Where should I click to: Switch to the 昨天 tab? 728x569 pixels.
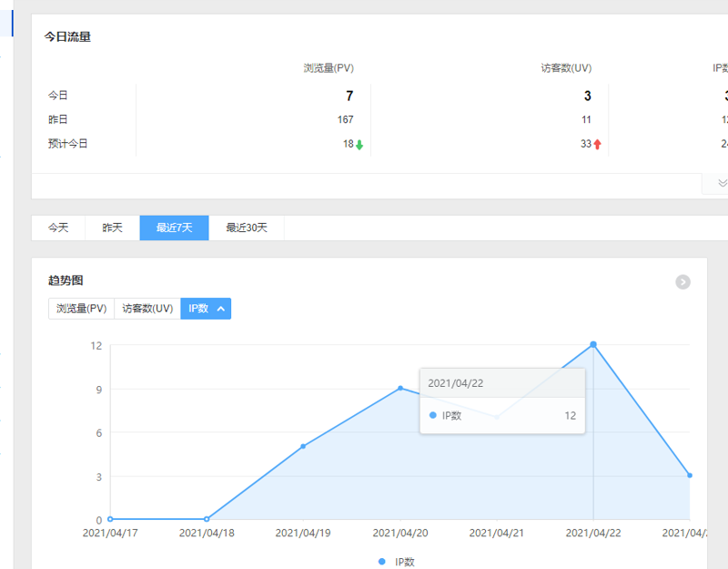click(112, 228)
